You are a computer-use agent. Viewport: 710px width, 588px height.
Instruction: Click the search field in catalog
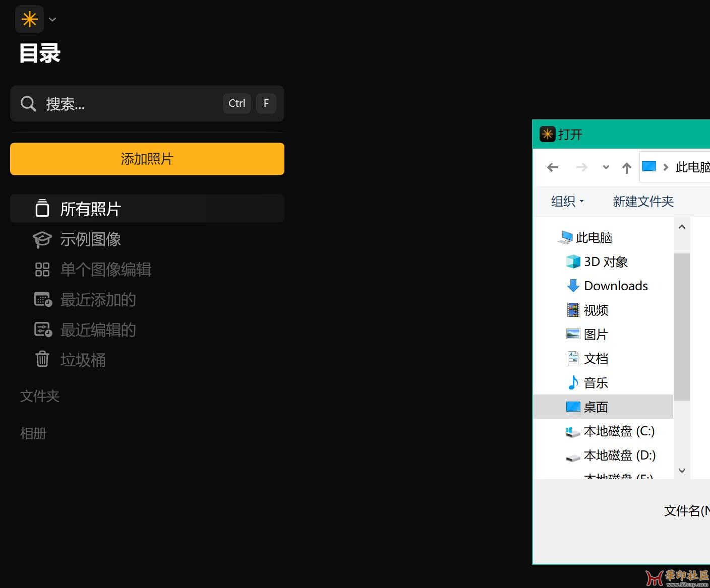tap(131, 104)
